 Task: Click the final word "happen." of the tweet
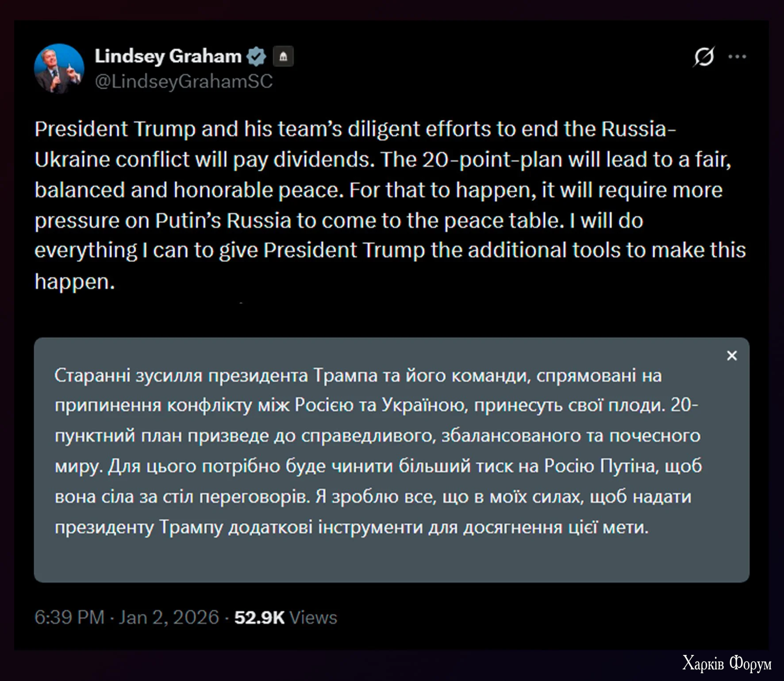pyautogui.click(x=74, y=281)
